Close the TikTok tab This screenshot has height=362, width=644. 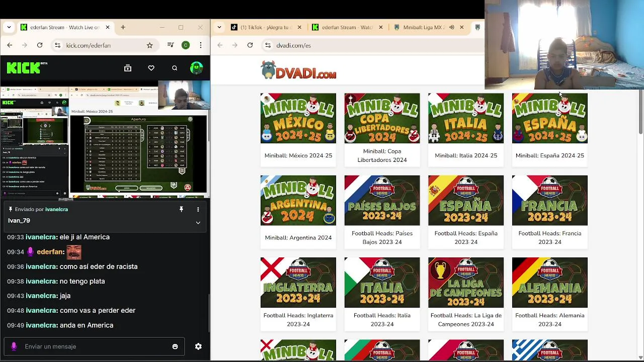pos(299,27)
